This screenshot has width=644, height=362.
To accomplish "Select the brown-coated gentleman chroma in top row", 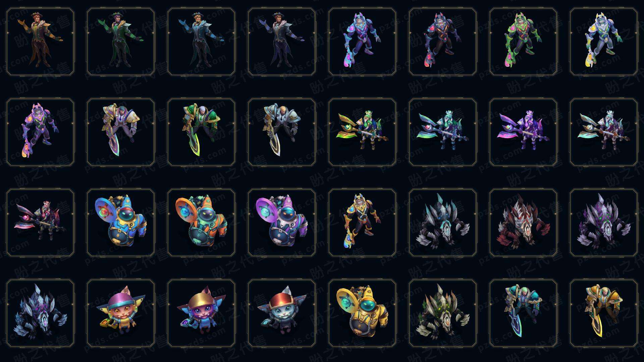I will [x=40, y=42].
